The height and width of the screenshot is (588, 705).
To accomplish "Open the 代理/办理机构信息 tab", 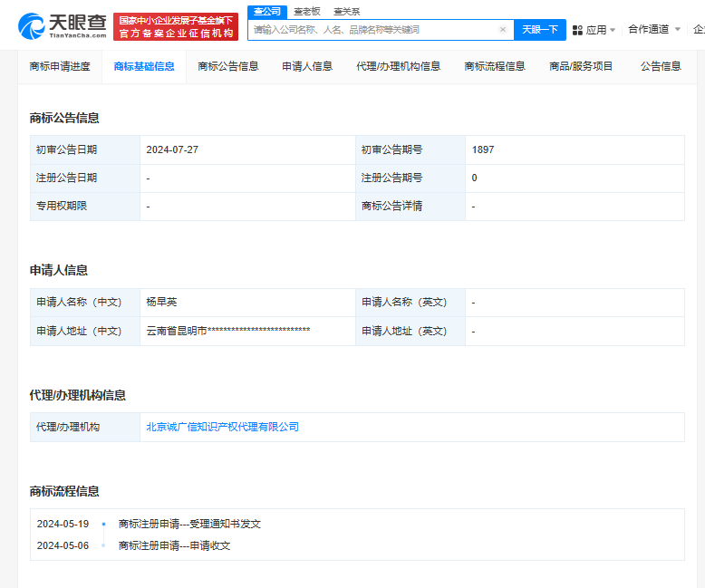I will pyautogui.click(x=399, y=66).
